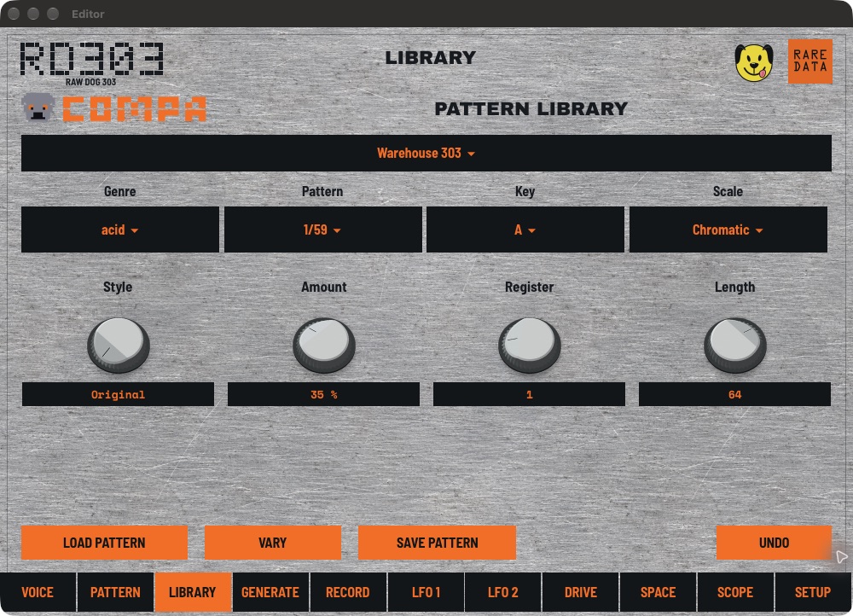Click the VARY button
Screen dimensions: 853x616
pyautogui.click(x=273, y=543)
